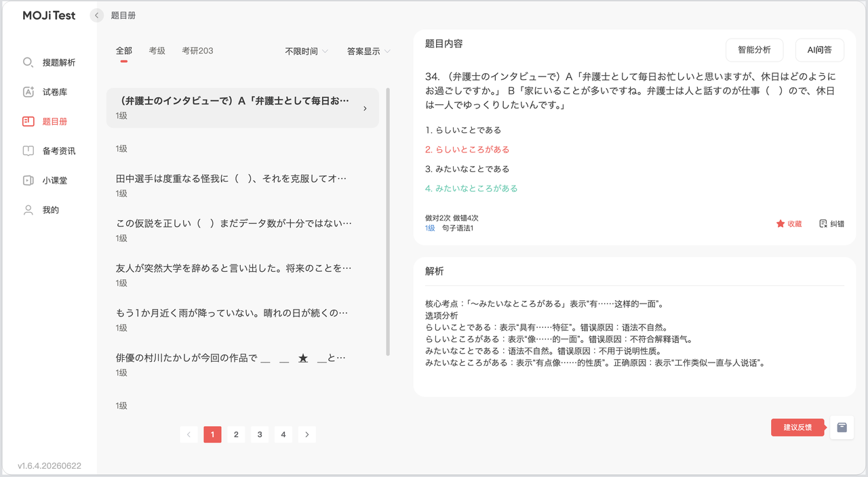The image size is (868, 477).
Task: Click the 建议反馈 button
Action: (798, 428)
